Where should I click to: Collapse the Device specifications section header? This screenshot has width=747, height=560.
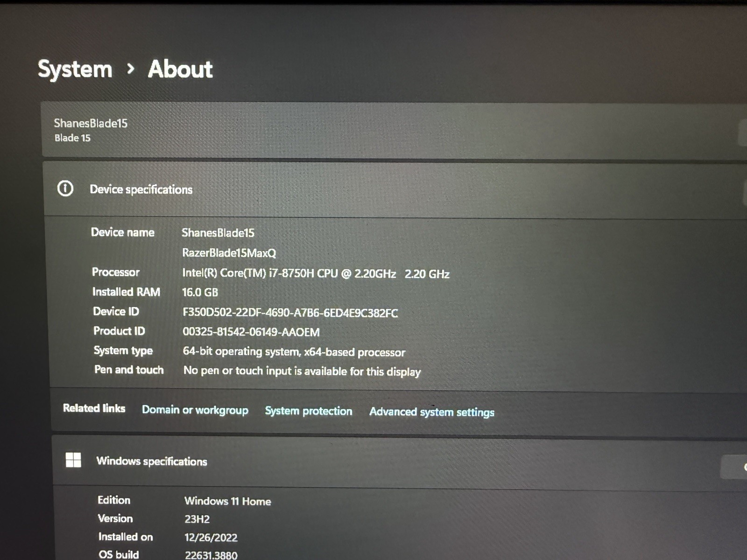tap(395, 189)
